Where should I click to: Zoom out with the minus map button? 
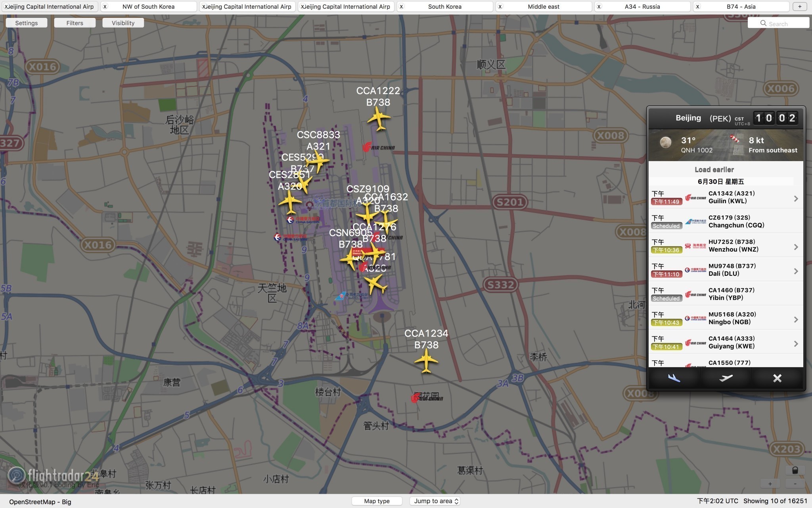click(x=795, y=484)
